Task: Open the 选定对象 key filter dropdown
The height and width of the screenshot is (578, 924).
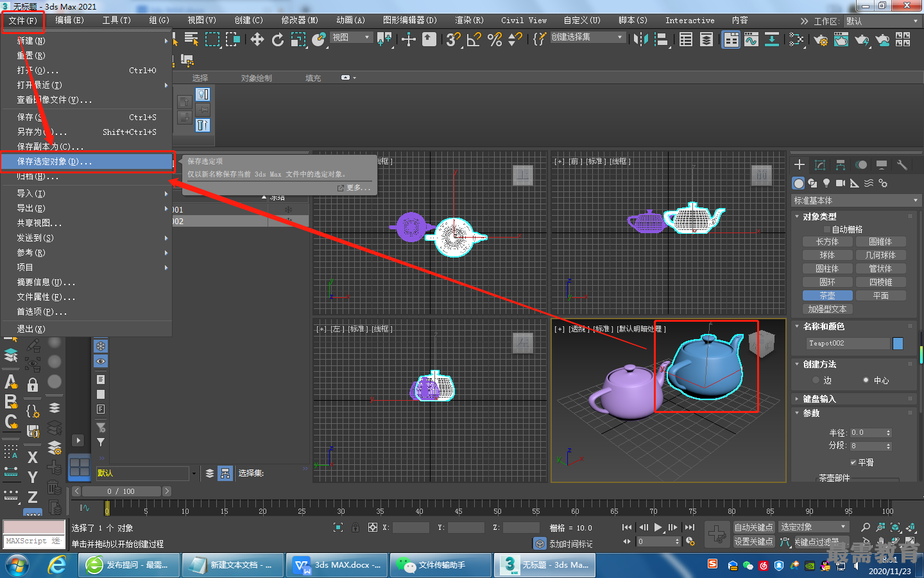Action: click(814, 527)
